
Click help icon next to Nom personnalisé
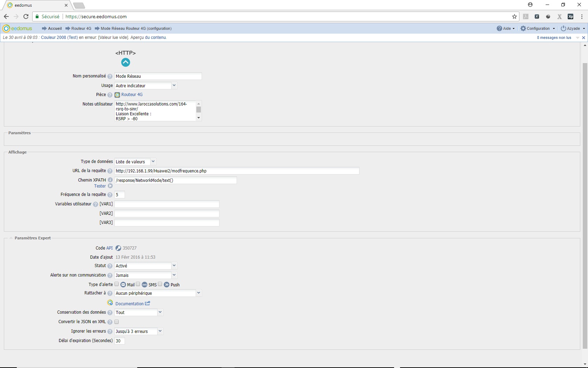[110, 76]
